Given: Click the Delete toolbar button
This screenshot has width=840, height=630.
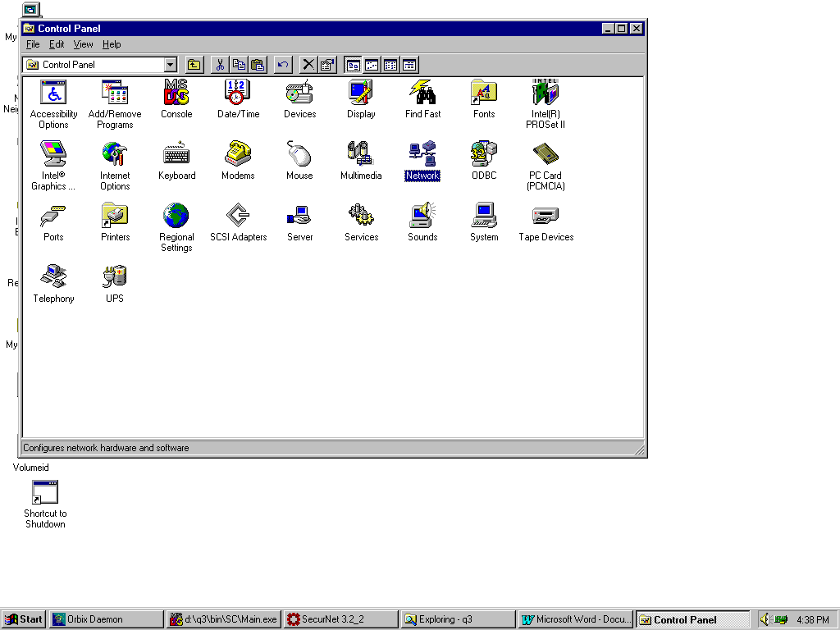Looking at the screenshot, I should [308, 65].
